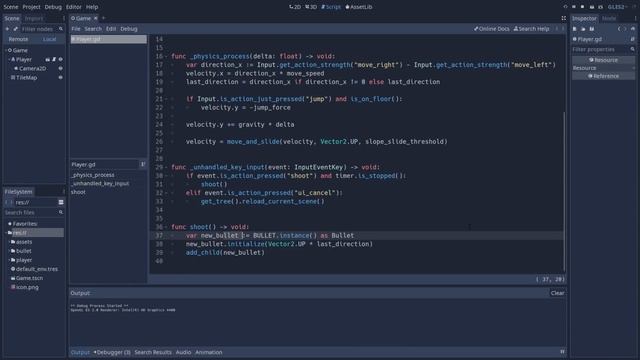Click Search Help button

tap(531, 29)
